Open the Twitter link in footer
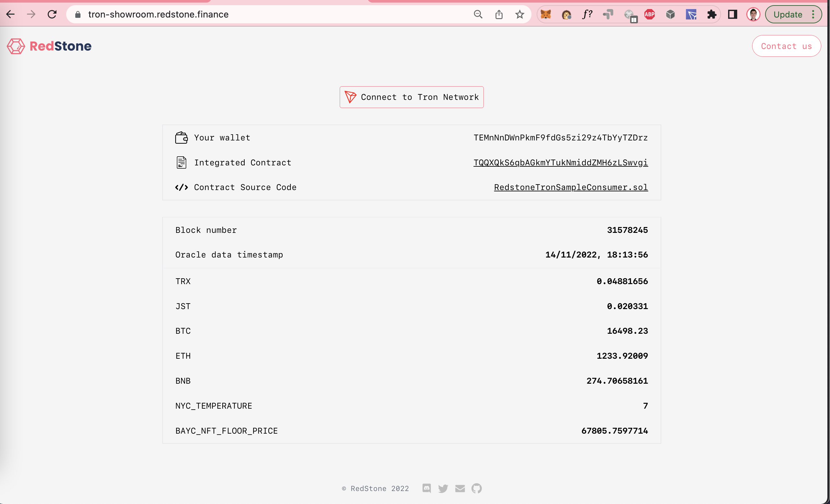 click(443, 488)
